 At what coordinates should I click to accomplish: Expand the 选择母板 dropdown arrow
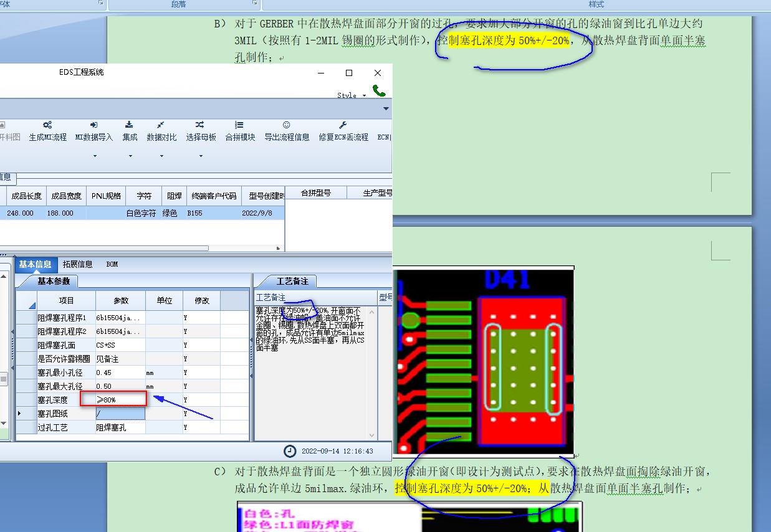(x=201, y=156)
